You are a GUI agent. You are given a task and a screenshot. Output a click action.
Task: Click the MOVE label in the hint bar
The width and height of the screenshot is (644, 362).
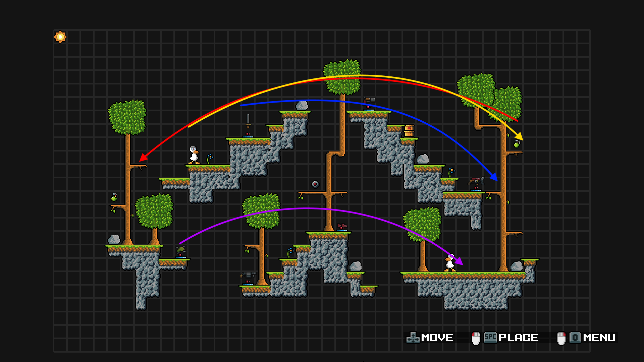[437, 338]
